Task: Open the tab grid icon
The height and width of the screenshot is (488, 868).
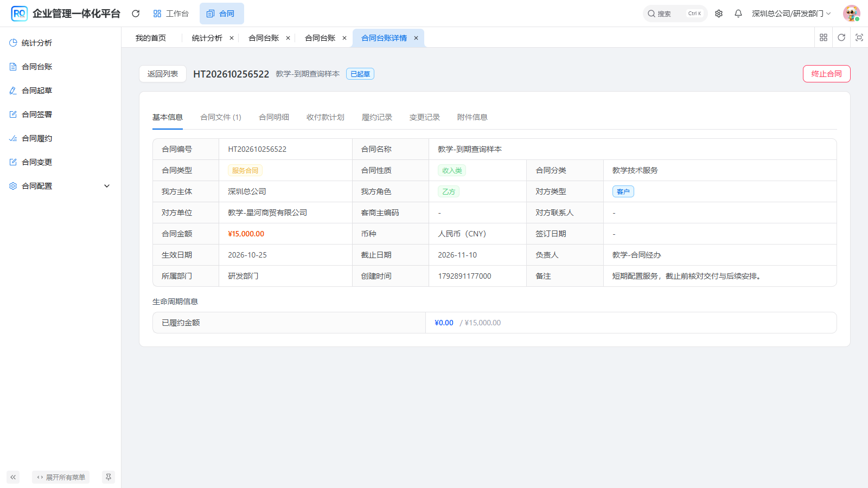Action: pyautogui.click(x=824, y=37)
